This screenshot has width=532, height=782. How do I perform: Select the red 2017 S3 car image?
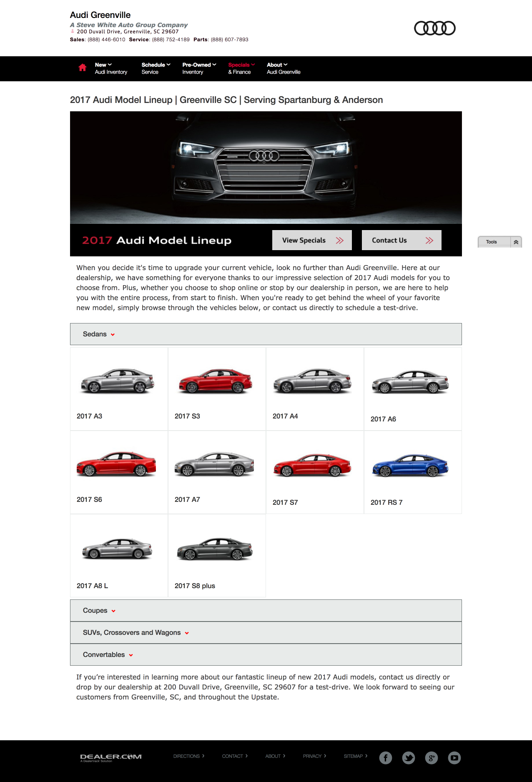coord(216,381)
